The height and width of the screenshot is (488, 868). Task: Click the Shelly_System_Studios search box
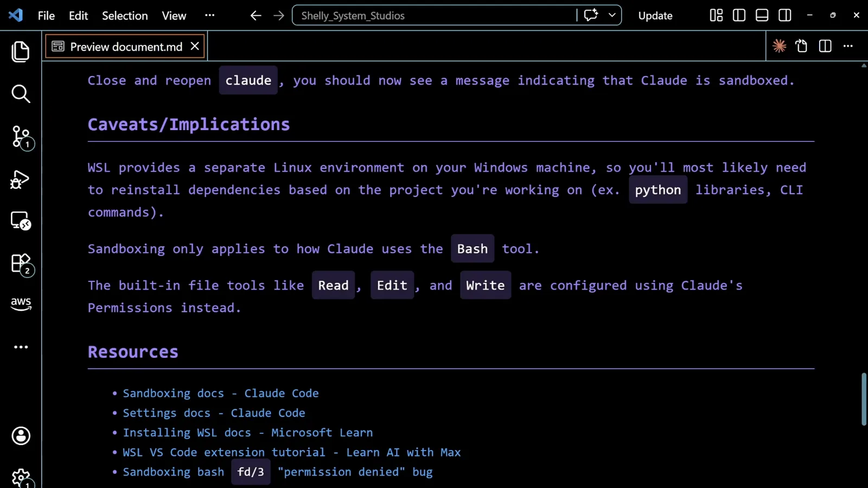(x=433, y=15)
